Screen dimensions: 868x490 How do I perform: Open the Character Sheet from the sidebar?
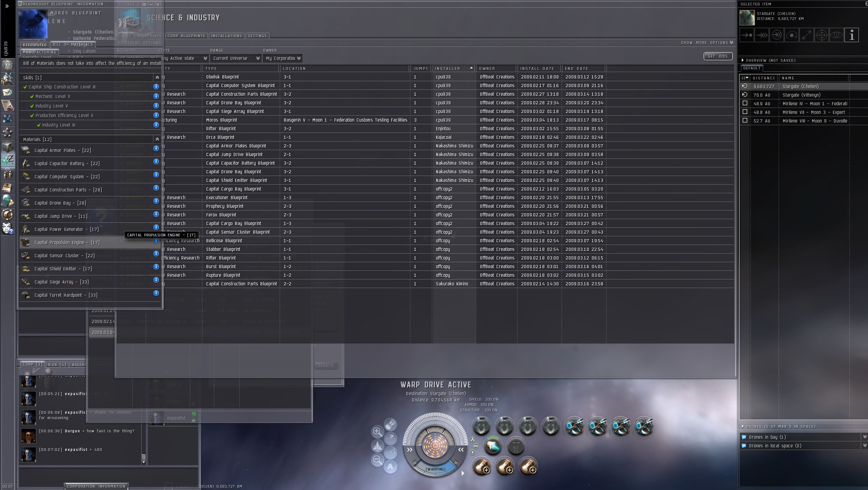(8, 65)
